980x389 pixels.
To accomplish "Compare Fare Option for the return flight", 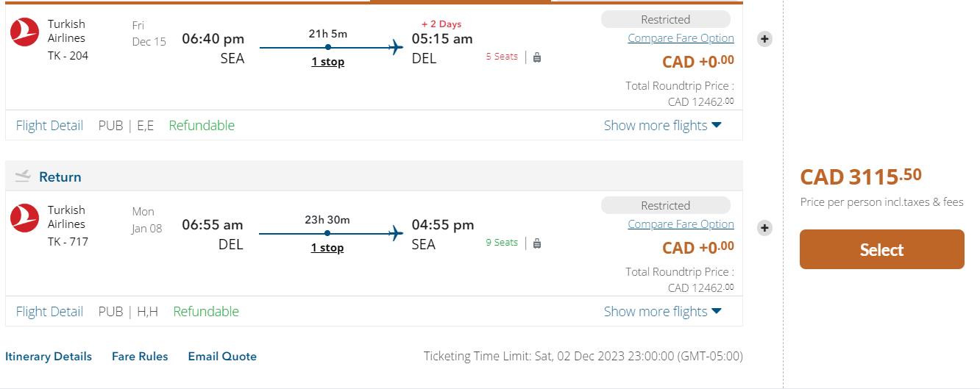I will [681, 224].
